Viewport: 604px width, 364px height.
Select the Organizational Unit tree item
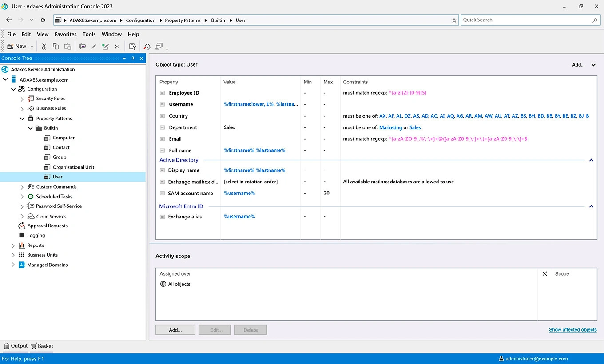click(73, 167)
